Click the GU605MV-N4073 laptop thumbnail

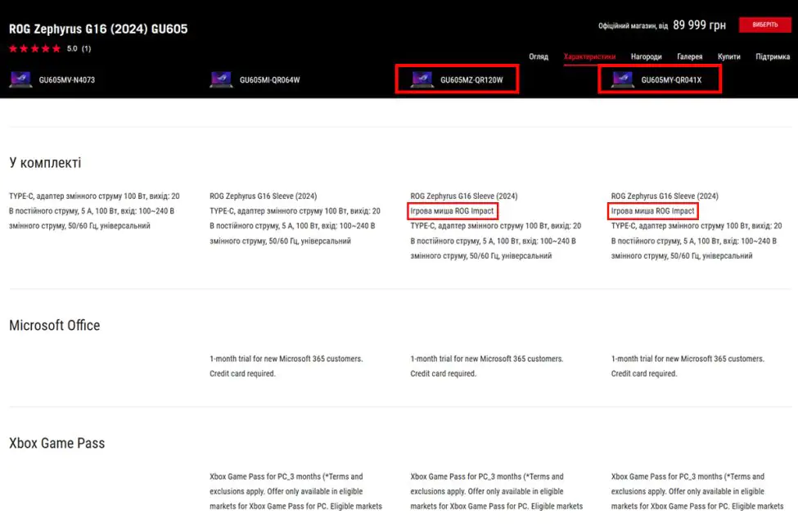tap(20, 79)
